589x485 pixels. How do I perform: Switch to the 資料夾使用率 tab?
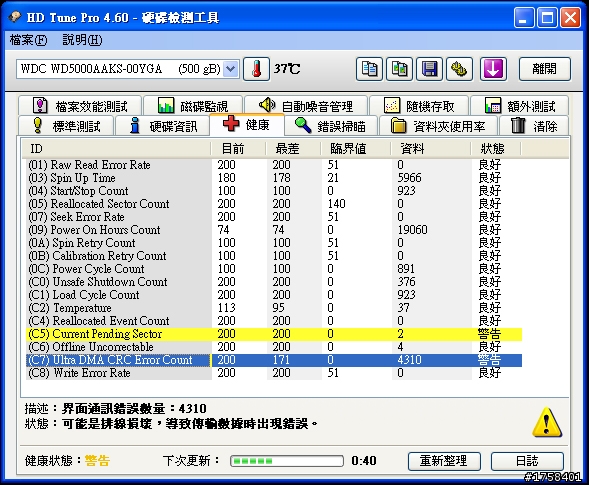click(x=438, y=125)
